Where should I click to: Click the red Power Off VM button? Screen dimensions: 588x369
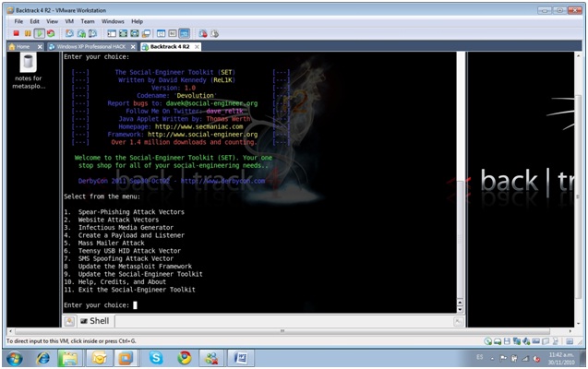[x=17, y=33]
